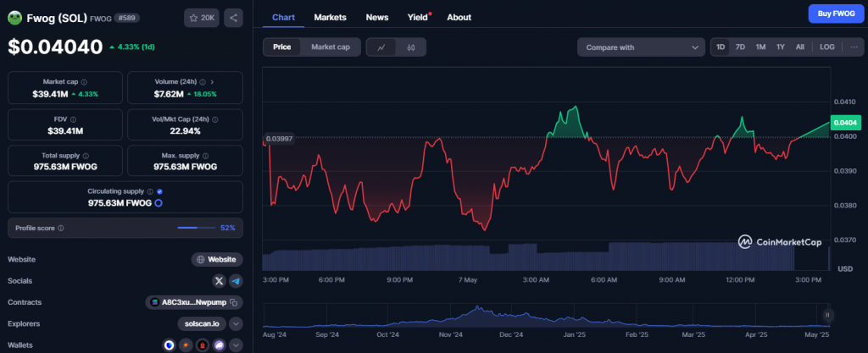
Task: Select the orange burst wallet icon
Action: 186,345
